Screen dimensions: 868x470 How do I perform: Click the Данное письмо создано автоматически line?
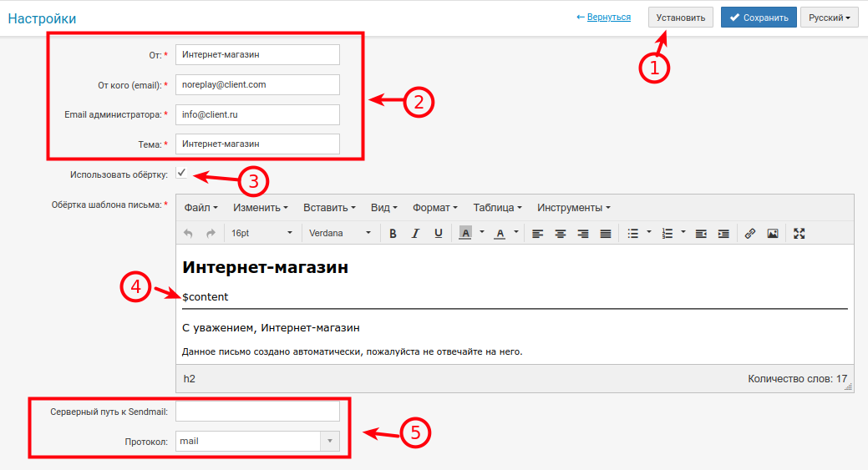point(352,351)
